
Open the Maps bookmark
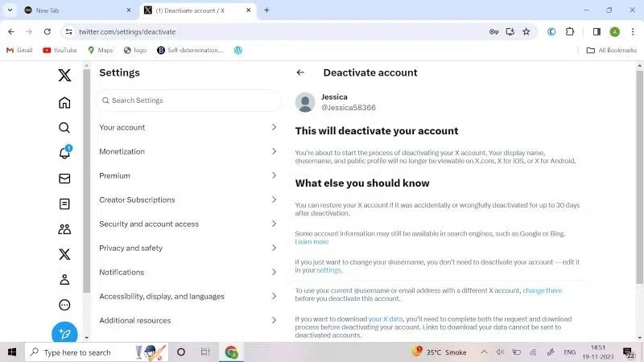(x=100, y=50)
